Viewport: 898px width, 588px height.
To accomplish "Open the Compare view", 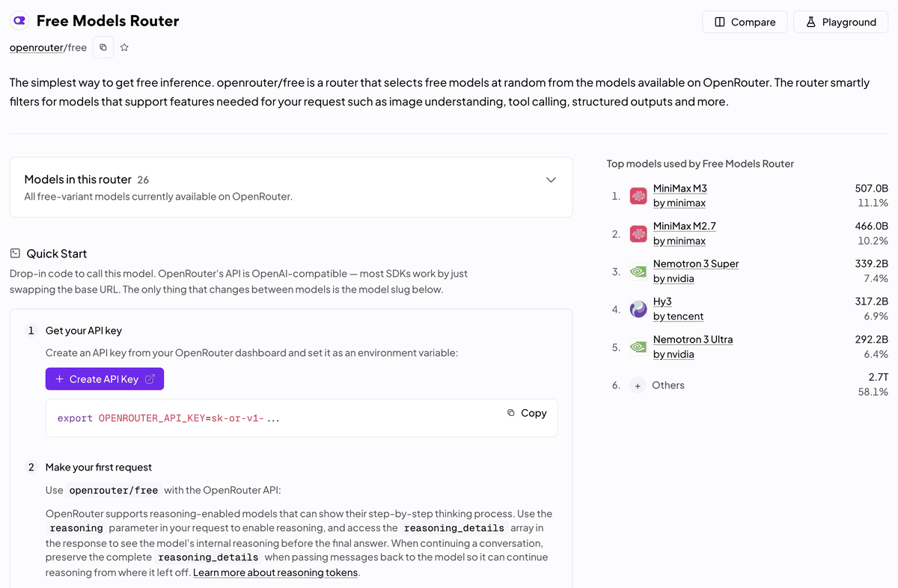I will pyautogui.click(x=745, y=22).
